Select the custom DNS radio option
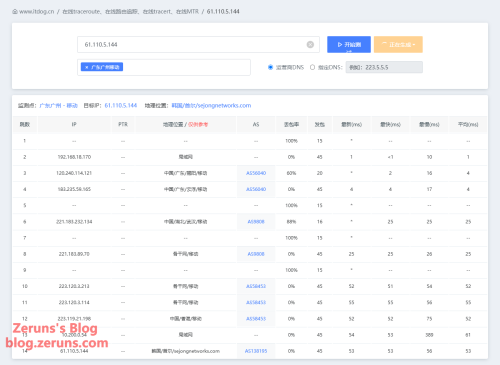 pyautogui.click(x=312, y=67)
